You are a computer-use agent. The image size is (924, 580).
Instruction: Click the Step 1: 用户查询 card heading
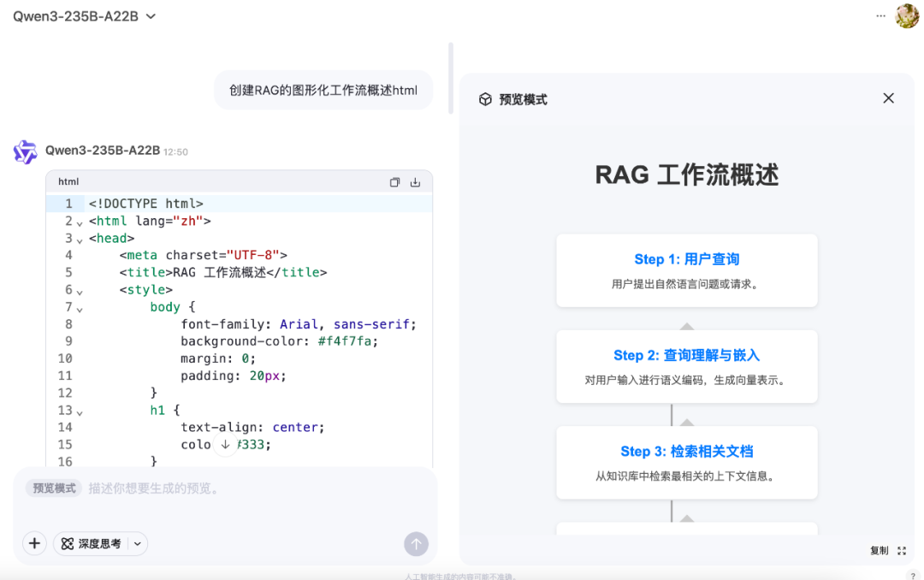tap(686, 259)
